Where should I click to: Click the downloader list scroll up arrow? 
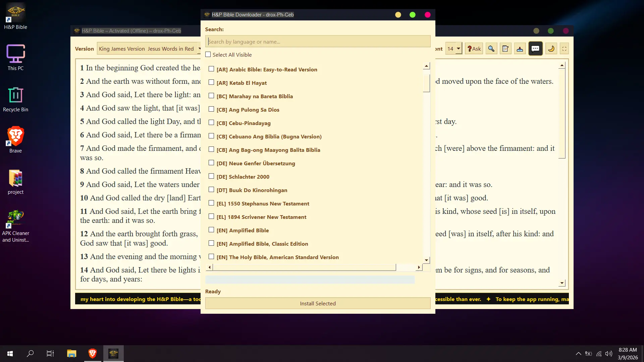[426, 66]
